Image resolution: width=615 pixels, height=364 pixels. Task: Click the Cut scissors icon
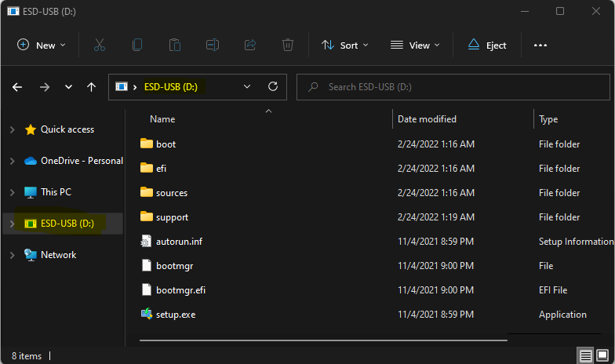100,45
